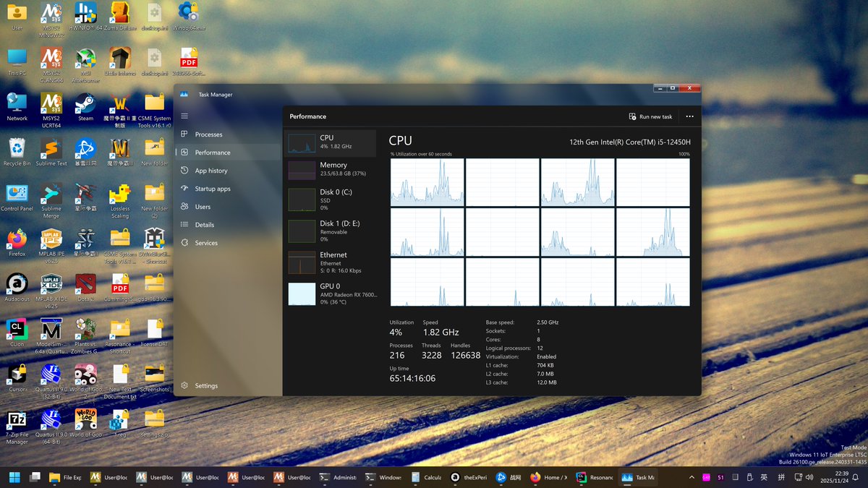Select the removable Disk 1 panel
The image size is (868, 488).
tap(331, 230)
